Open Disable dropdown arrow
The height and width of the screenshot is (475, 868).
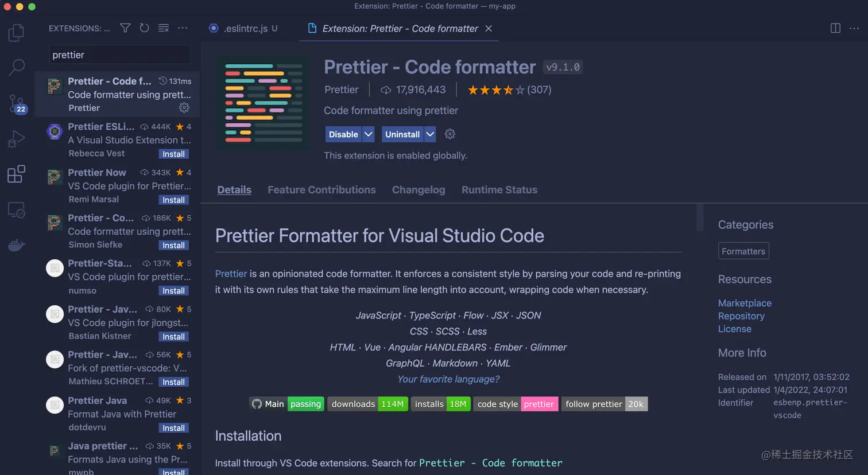tap(369, 134)
